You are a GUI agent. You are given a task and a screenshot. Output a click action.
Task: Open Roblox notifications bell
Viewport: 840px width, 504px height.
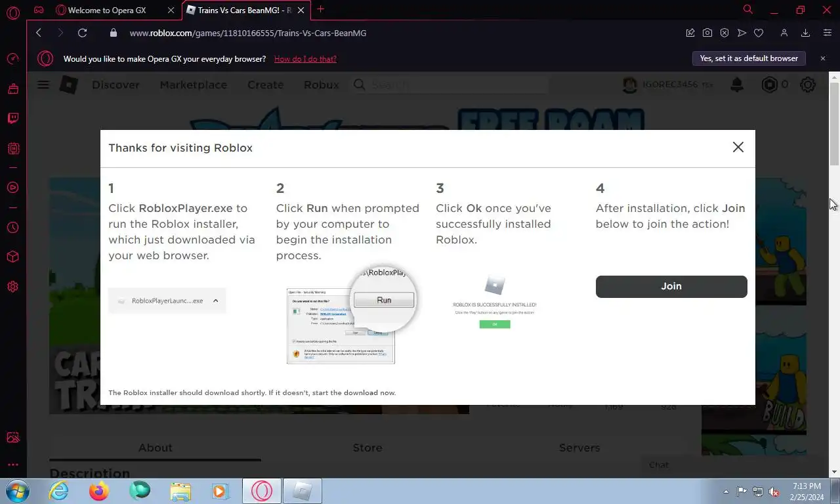click(737, 85)
